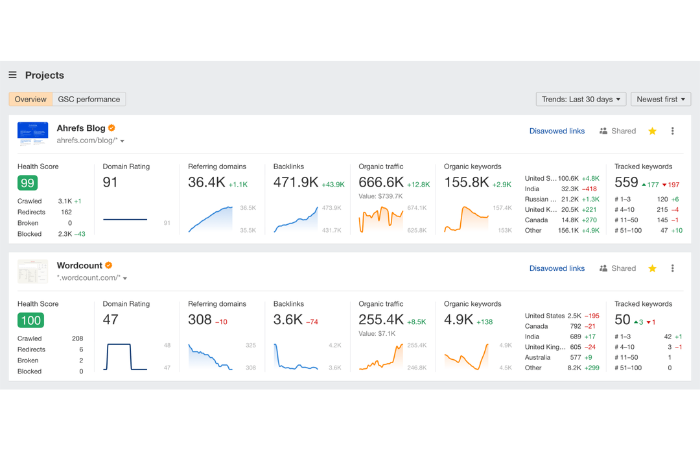Click the Russian country row with 21.2K
The image size is (700, 450).
pos(562,199)
